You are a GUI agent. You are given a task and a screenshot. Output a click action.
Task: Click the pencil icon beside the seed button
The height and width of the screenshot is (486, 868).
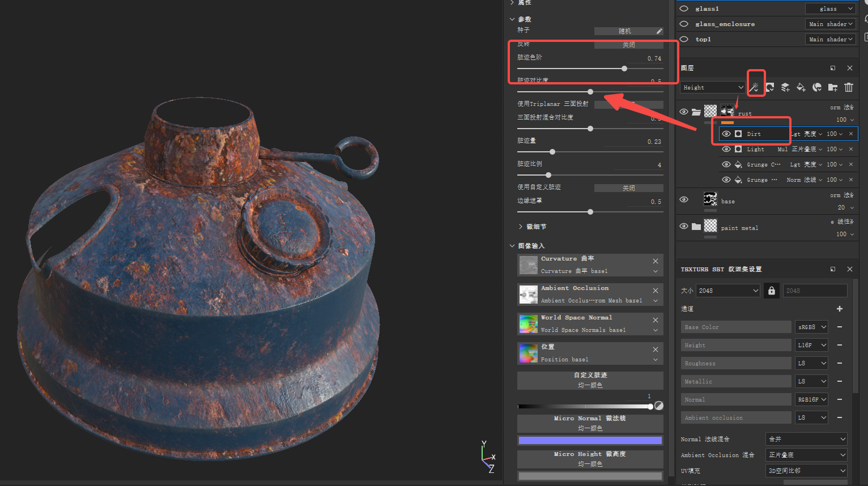click(x=659, y=31)
